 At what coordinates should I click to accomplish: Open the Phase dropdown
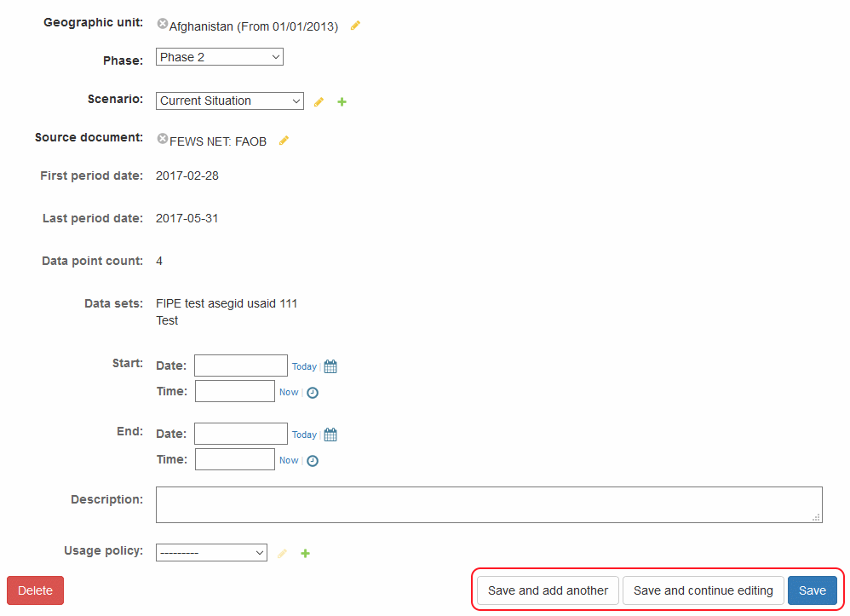coord(219,57)
